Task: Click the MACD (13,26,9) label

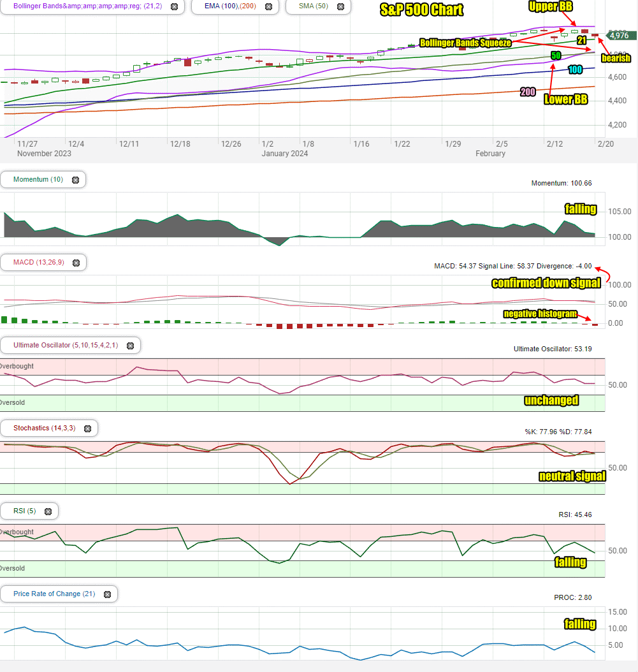Action: (x=39, y=262)
